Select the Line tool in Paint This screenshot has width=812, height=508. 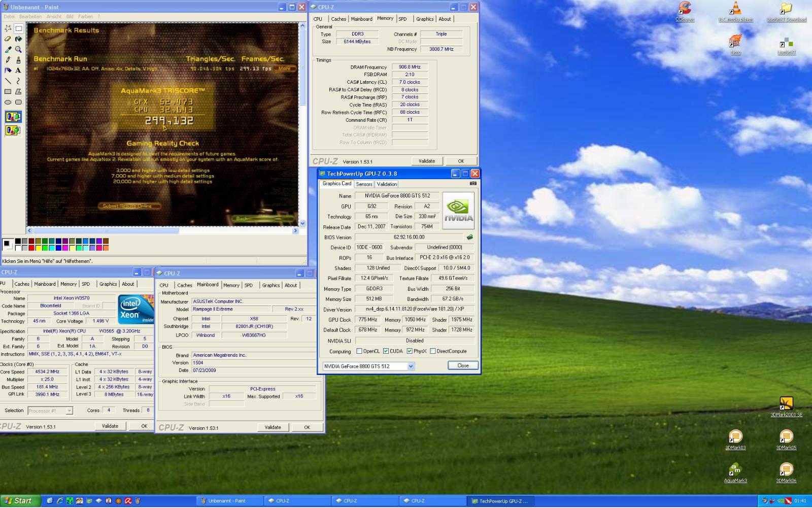coord(8,81)
